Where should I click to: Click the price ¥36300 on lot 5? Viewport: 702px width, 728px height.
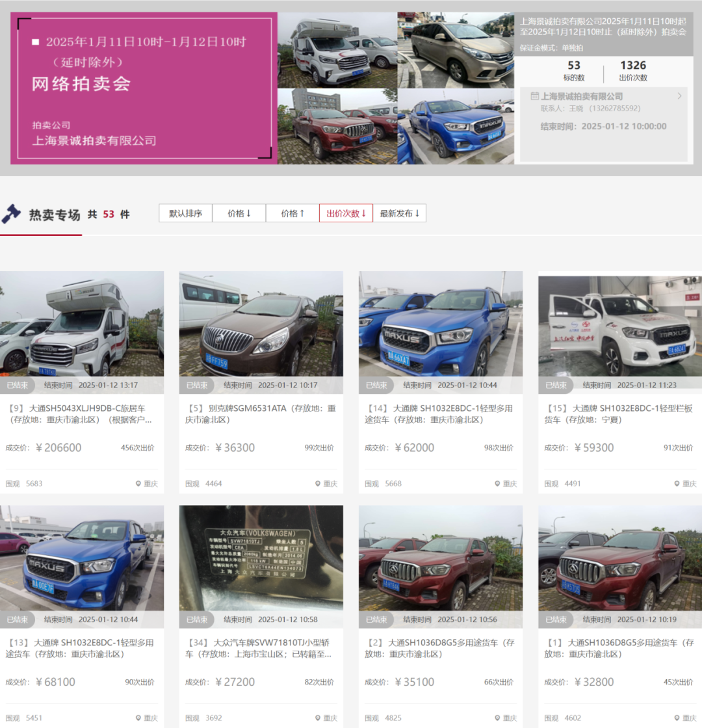pos(235,448)
